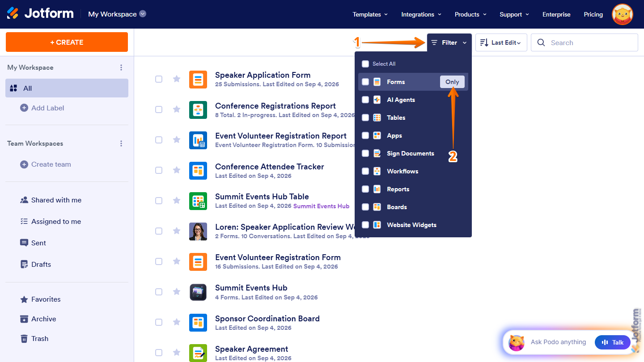Check the Boards filter checkbox
The width and height of the screenshot is (644, 362).
365,207
